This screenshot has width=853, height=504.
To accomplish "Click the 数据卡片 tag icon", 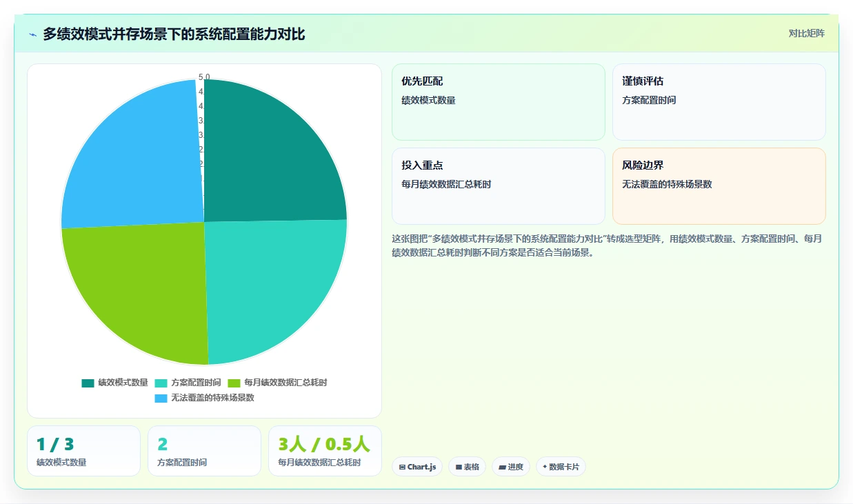I will (x=545, y=467).
